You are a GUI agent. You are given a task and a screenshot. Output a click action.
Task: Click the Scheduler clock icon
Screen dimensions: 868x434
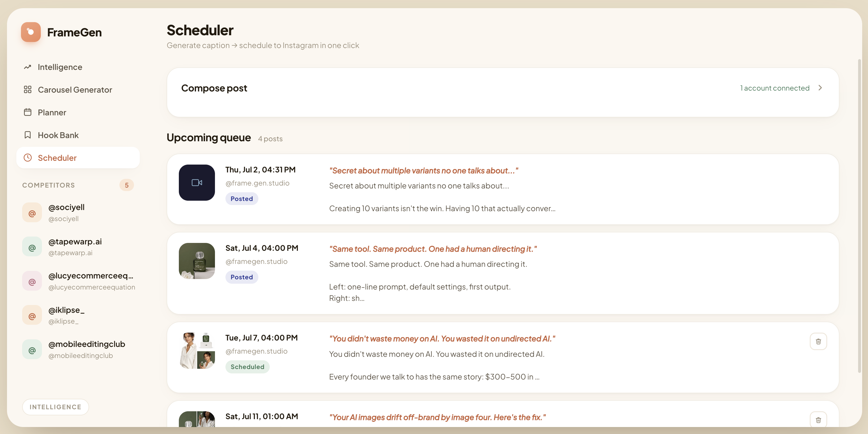click(x=28, y=158)
